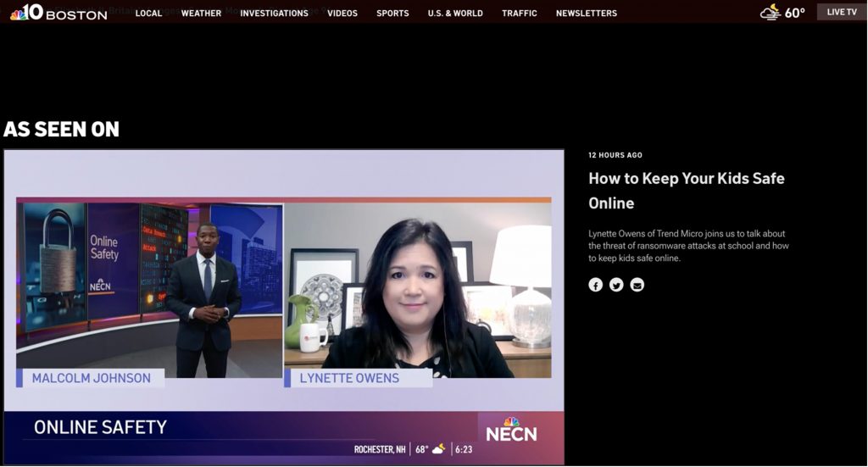The width and height of the screenshot is (868, 467).
Task: Click the partly cloudy weather icon
Action: [770, 12]
